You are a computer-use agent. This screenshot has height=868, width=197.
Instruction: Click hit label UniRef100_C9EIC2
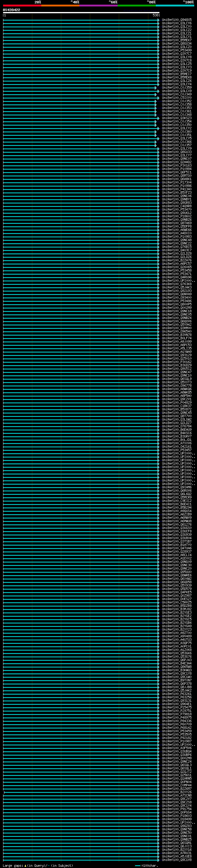point(177,501)
